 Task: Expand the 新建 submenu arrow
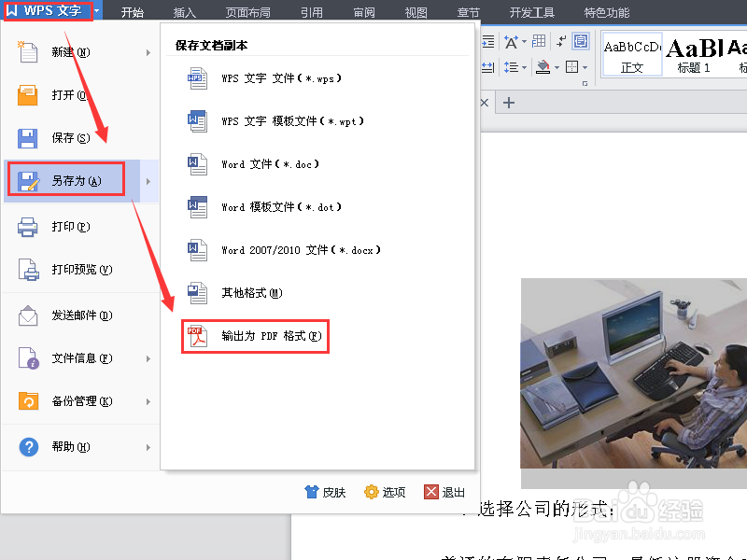pos(148,52)
